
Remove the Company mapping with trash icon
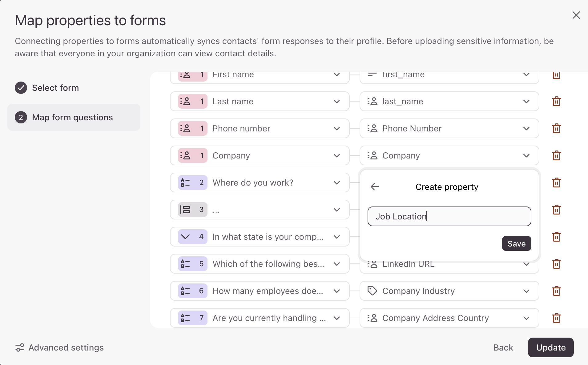[x=556, y=155]
